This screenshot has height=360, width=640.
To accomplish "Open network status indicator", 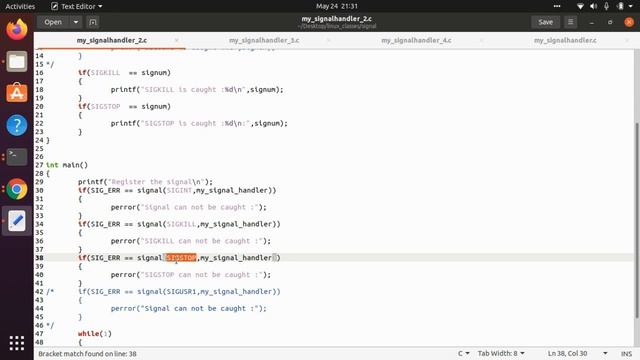I will (x=580, y=6).
